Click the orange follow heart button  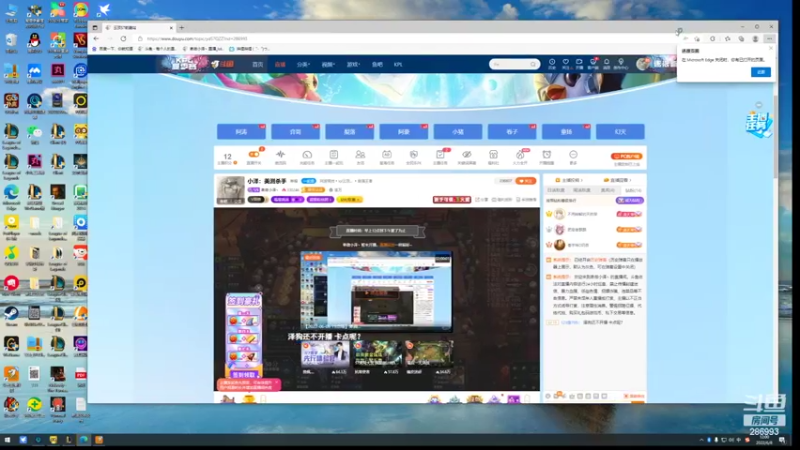[x=525, y=181]
